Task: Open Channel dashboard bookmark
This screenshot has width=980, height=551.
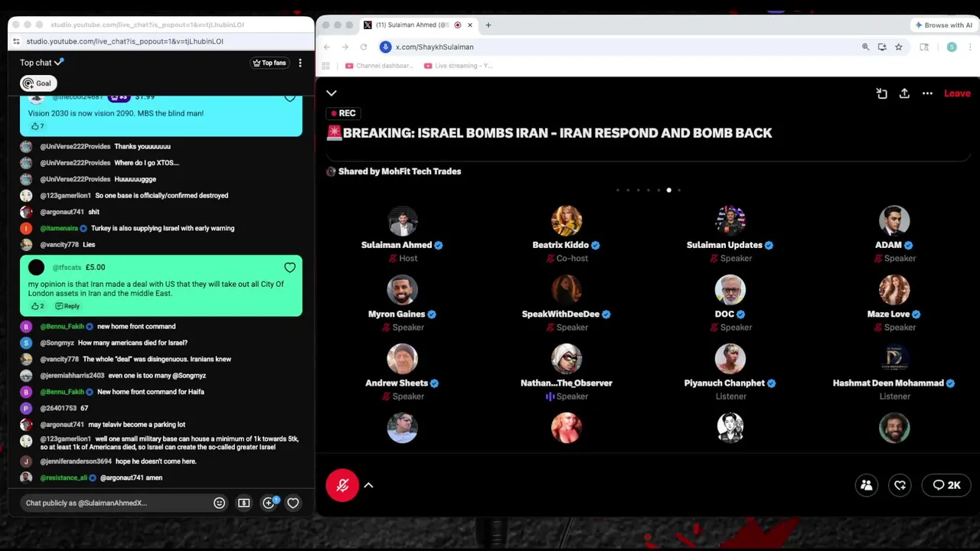Action: tap(380, 66)
